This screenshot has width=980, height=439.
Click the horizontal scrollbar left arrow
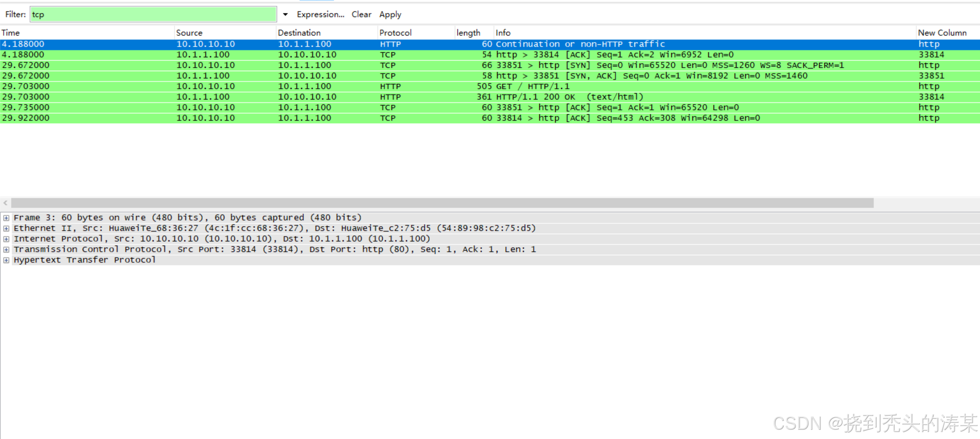(x=5, y=203)
